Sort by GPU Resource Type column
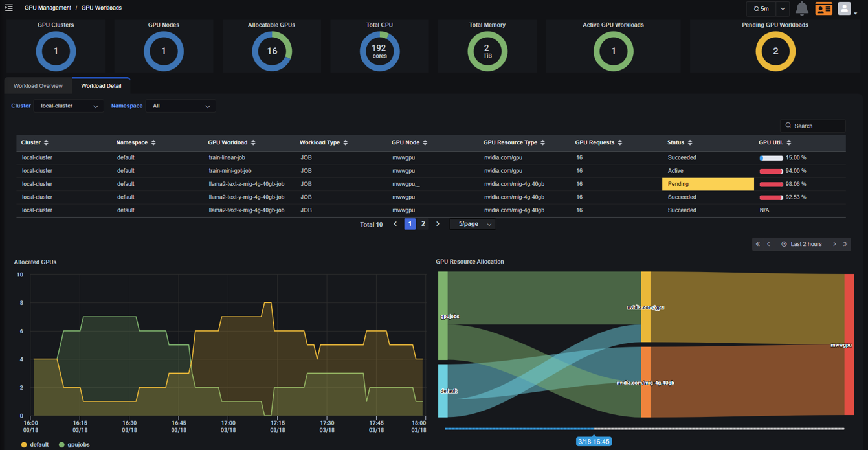The image size is (868, 450). click(543, 142)
